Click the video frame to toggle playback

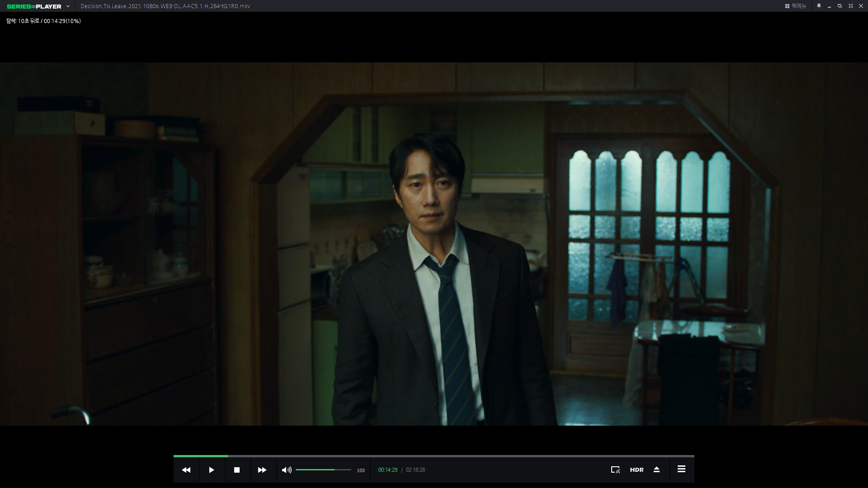(x=434, y=244)
